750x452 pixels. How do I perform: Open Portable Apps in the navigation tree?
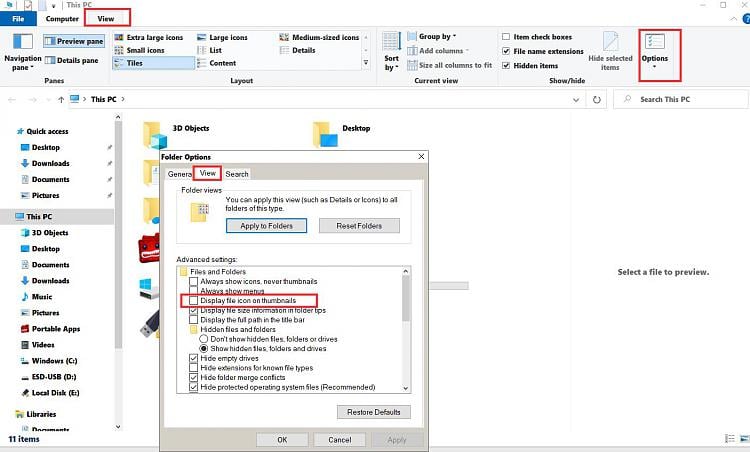pos(50,329)
